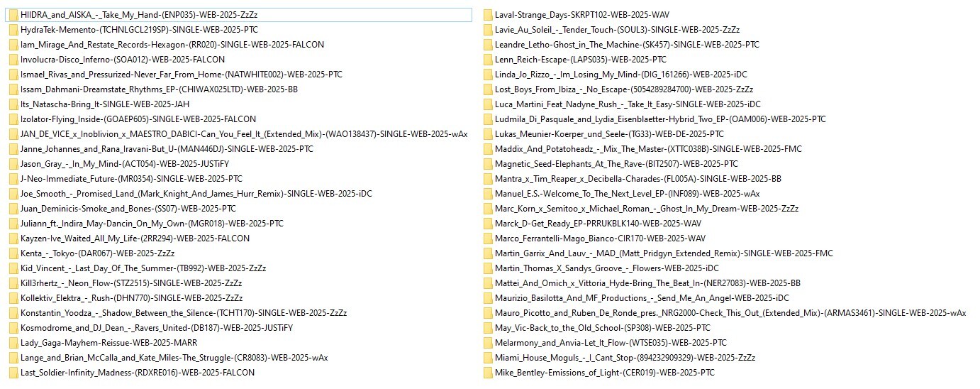Image resolution: width=980 pixels, height=389 pixels.
Task: Click Maurizio_Basilotta Send_Me_An_Angel folder name
Action: (x=642, y=298)
